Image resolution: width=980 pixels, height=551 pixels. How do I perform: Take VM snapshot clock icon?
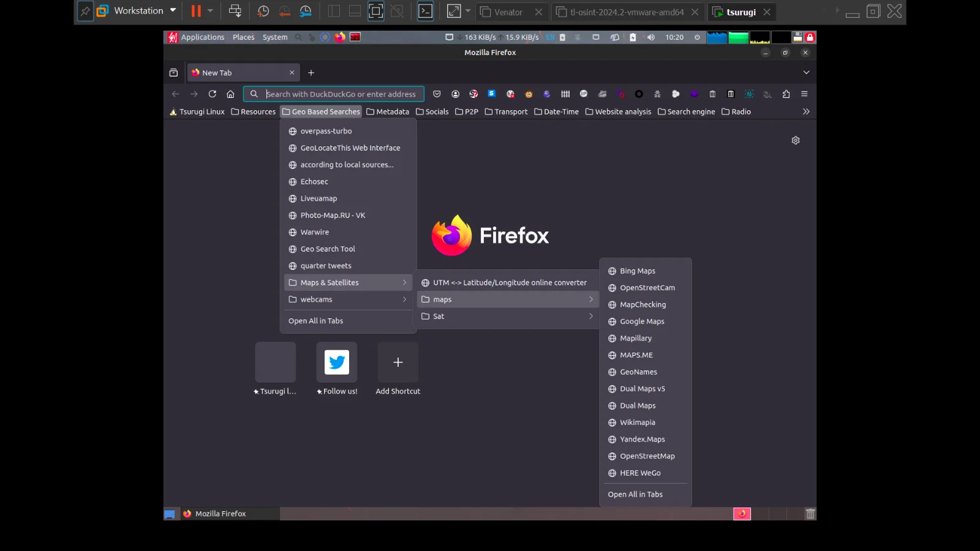263,11
